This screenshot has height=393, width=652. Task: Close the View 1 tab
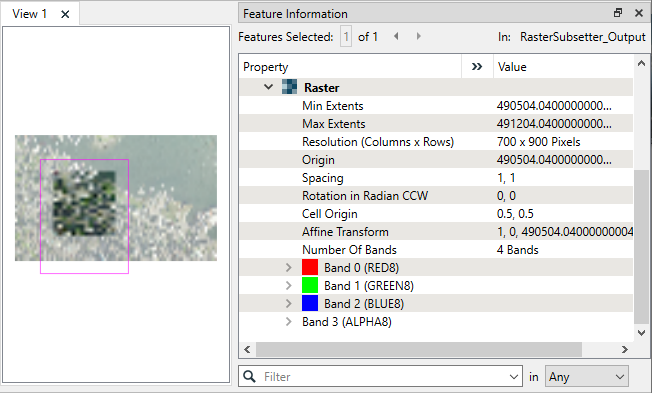(x=65, y=14)
